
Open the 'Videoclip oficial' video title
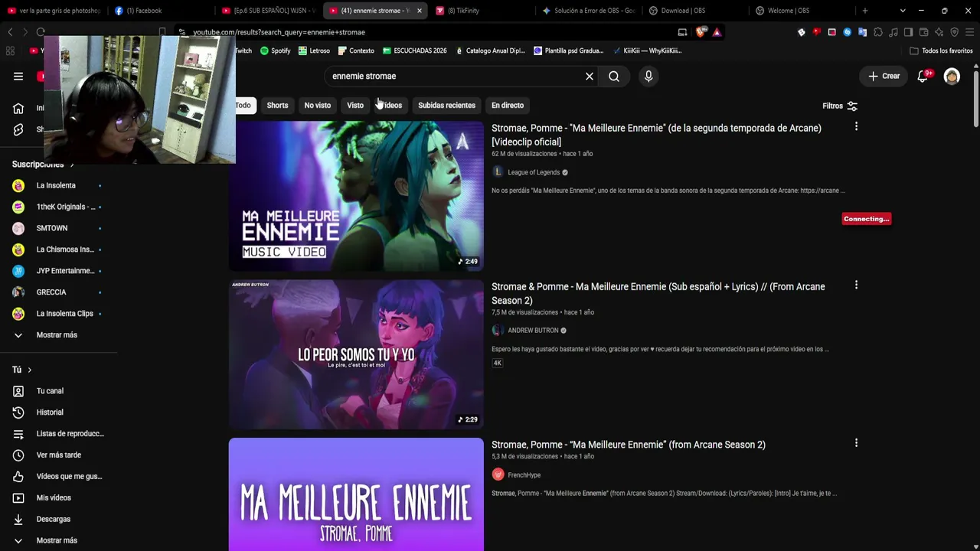coord(656,135)
